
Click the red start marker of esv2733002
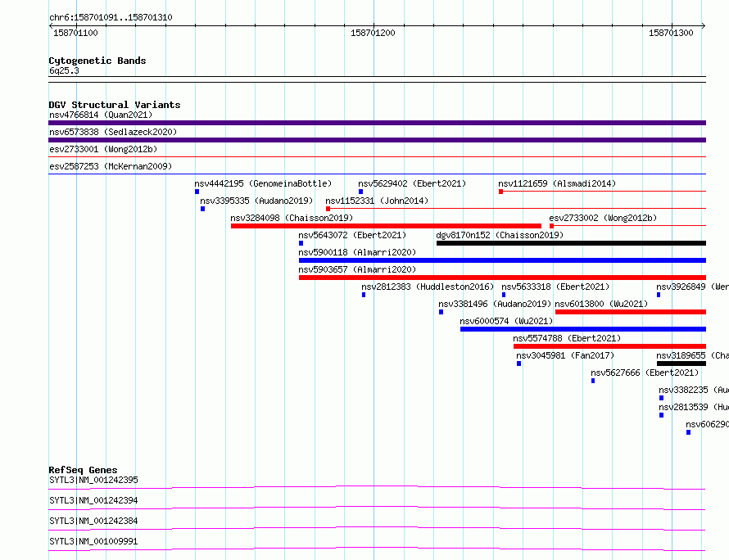pos(551,226)
